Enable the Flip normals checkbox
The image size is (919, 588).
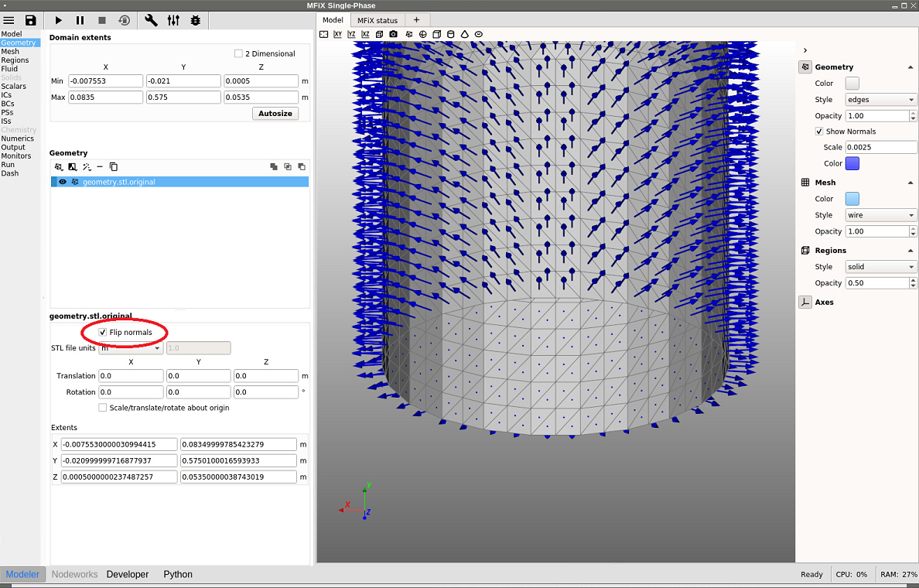[x=102, y=332]
